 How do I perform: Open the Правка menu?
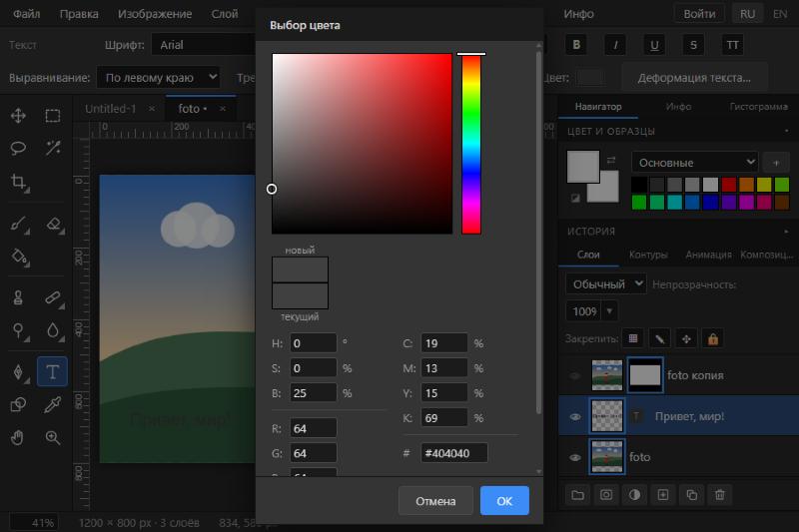point(79,14)
